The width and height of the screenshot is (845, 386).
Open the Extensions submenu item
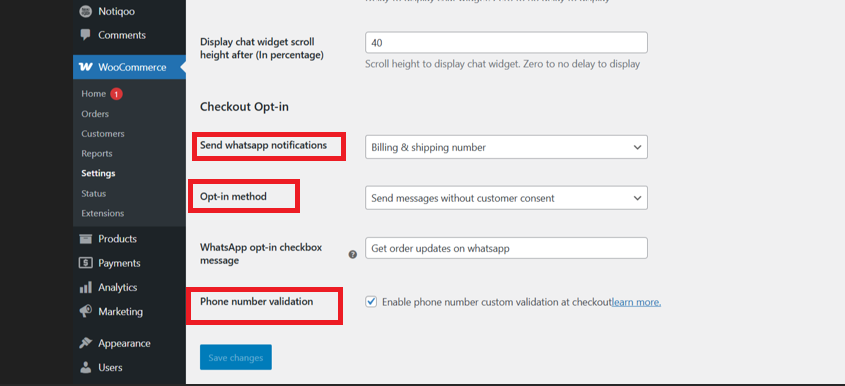pos(103,213)
